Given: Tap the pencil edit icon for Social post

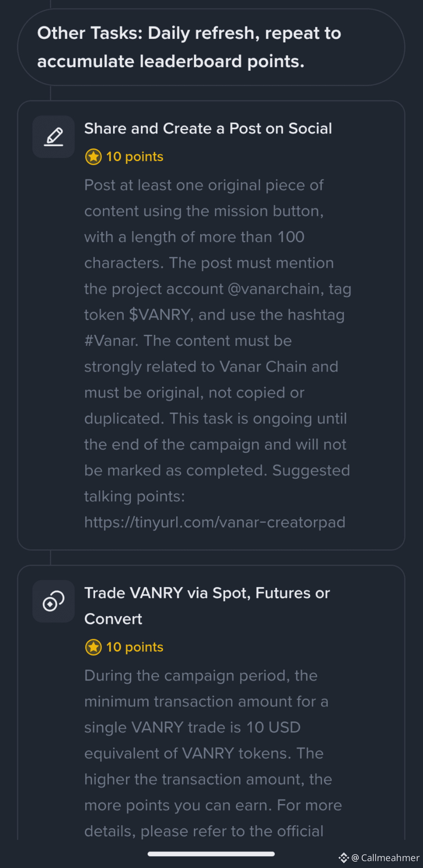Looking at the screenshot, I should tap(54, 137).
